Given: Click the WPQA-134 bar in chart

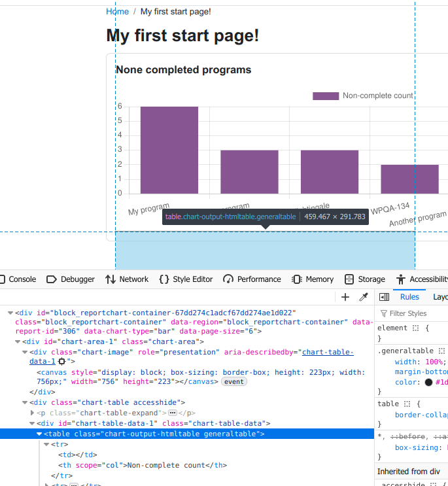Looking at the screenshot, I should point(409,179).
